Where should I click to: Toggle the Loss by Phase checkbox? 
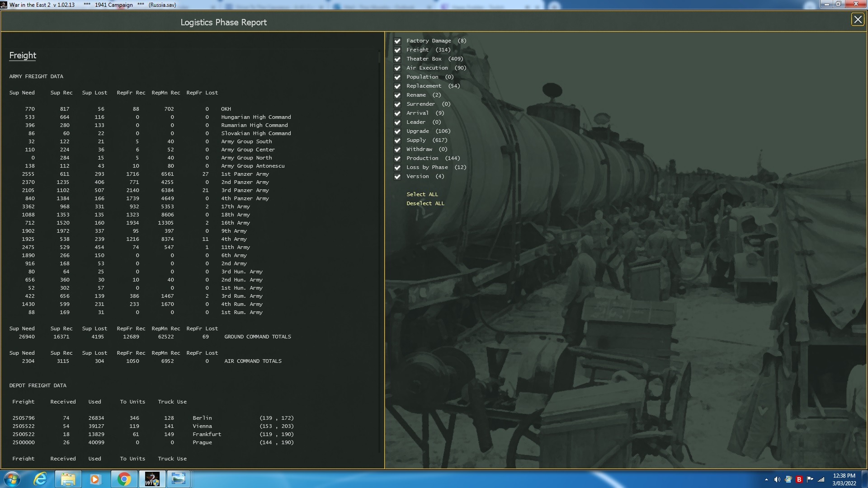397,167
